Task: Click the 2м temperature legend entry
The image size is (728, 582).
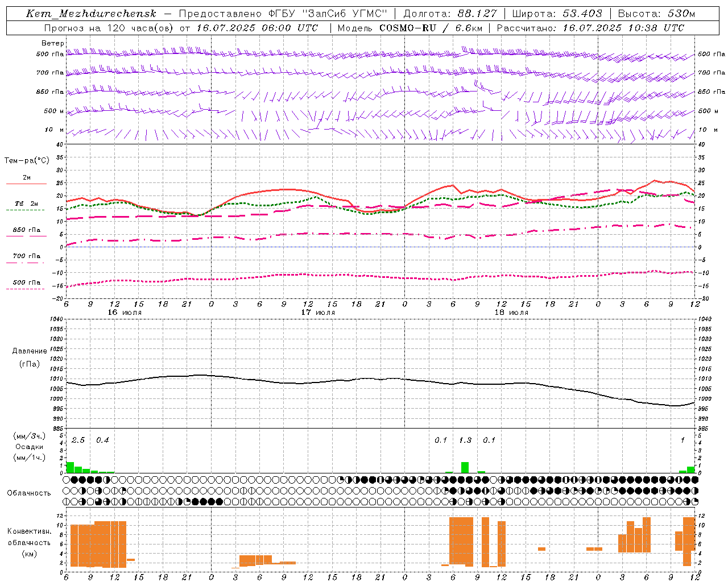Action: coord(27,178)
